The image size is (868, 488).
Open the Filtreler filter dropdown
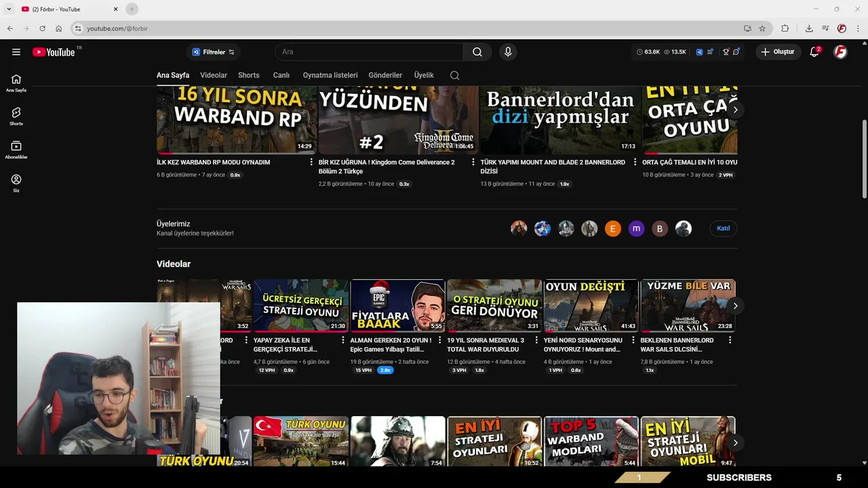click(213, 52)
